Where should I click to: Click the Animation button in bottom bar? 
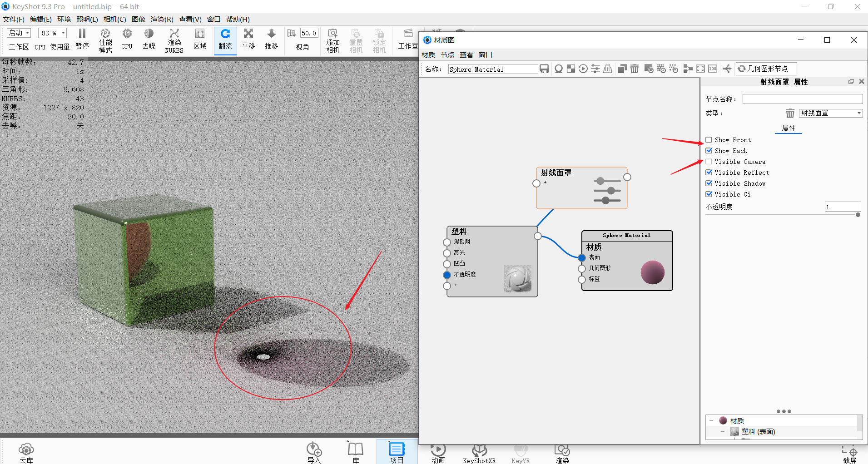point(438,453)
